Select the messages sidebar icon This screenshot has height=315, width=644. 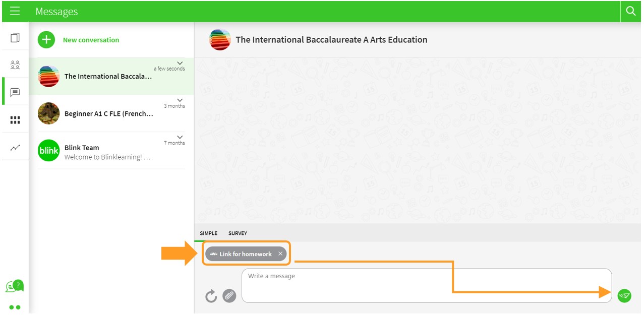pos(15,92)
